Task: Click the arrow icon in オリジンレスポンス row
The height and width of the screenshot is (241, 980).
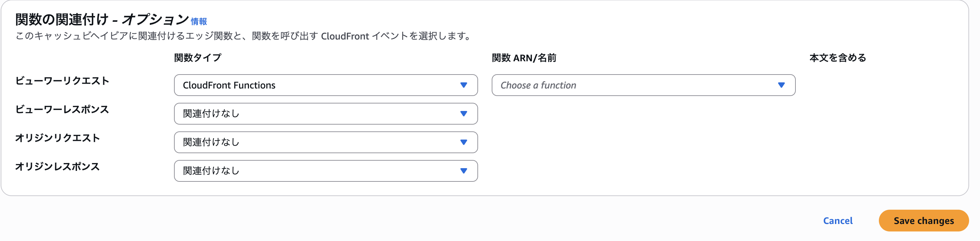Action: [463, 171]
